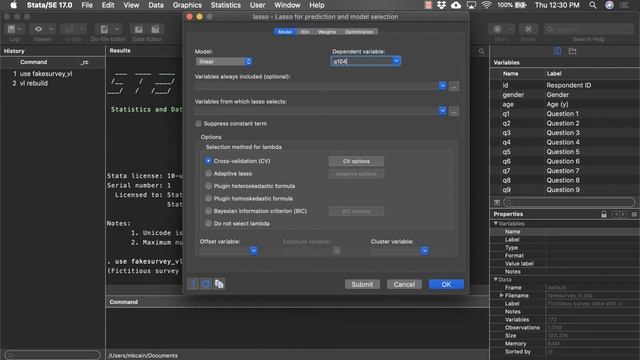Screen dimensions: 640x360
Task: Click the dialog reset icon
Action: 206,284
